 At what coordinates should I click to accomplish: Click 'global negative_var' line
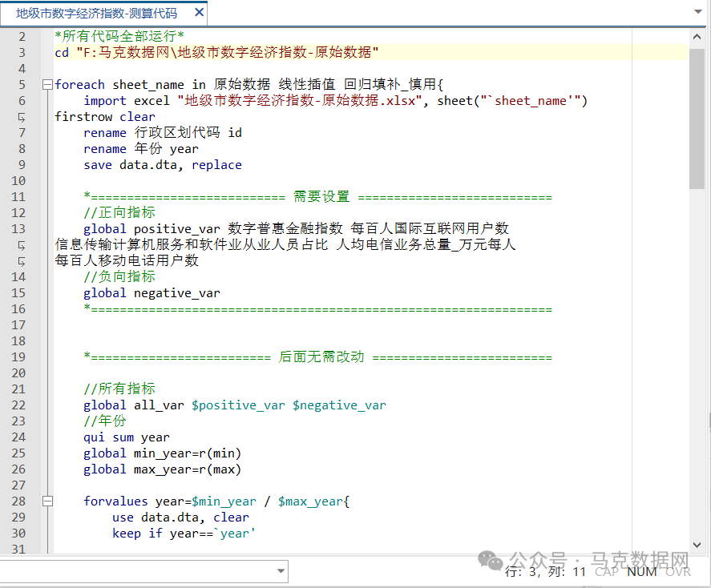click(x=152, y=293)
